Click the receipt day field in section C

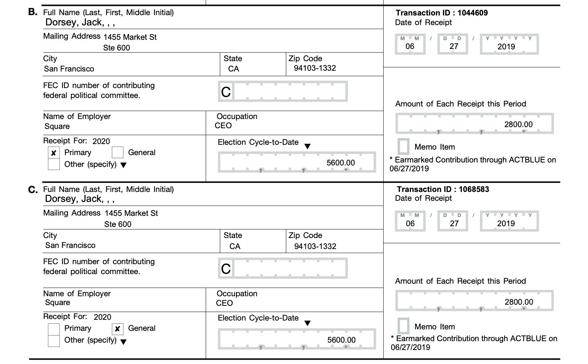[453, 222]
